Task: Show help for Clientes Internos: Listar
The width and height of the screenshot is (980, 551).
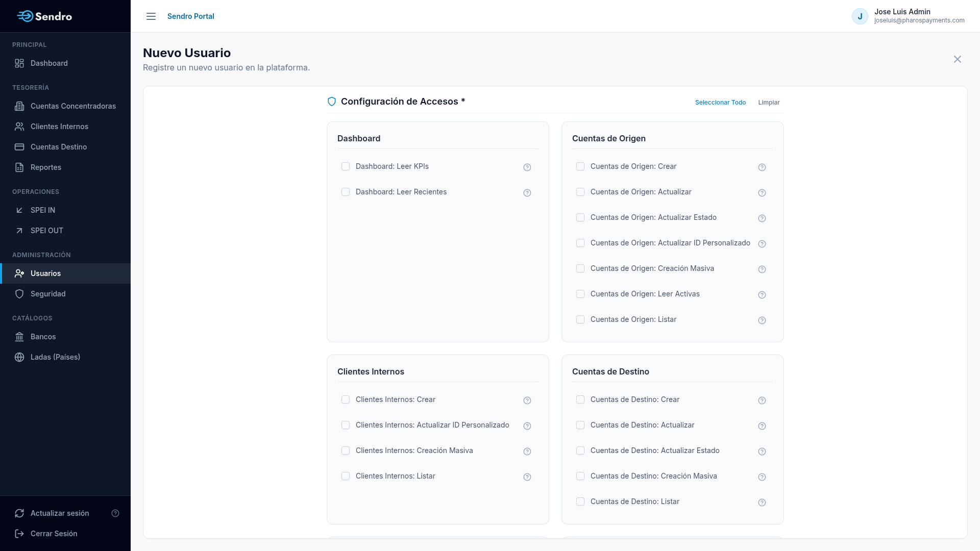Action: [527, 477]
